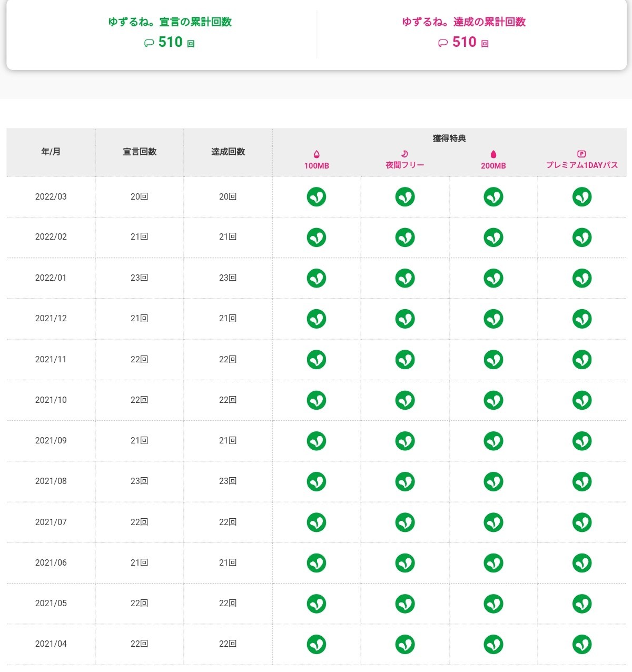Screen dimensions: 632x672
Task: Click the pink 達成 speech bubble icon
Action: coord(443,43)
